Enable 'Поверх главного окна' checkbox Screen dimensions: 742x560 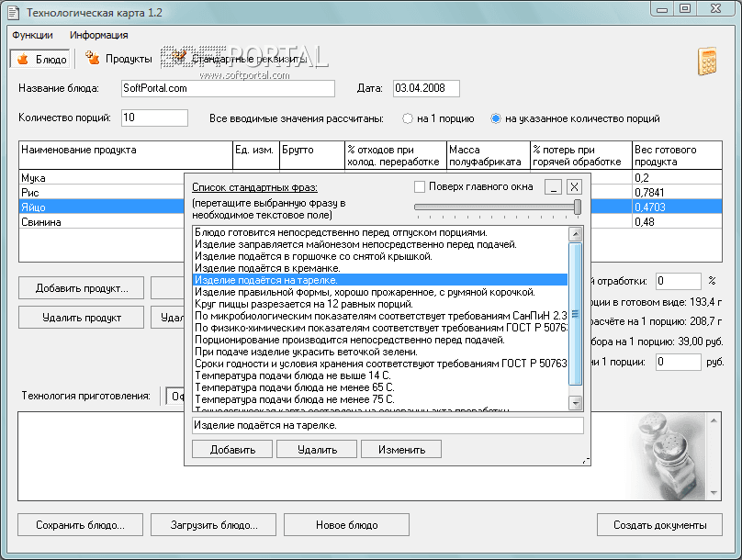(x=420, y=187)
